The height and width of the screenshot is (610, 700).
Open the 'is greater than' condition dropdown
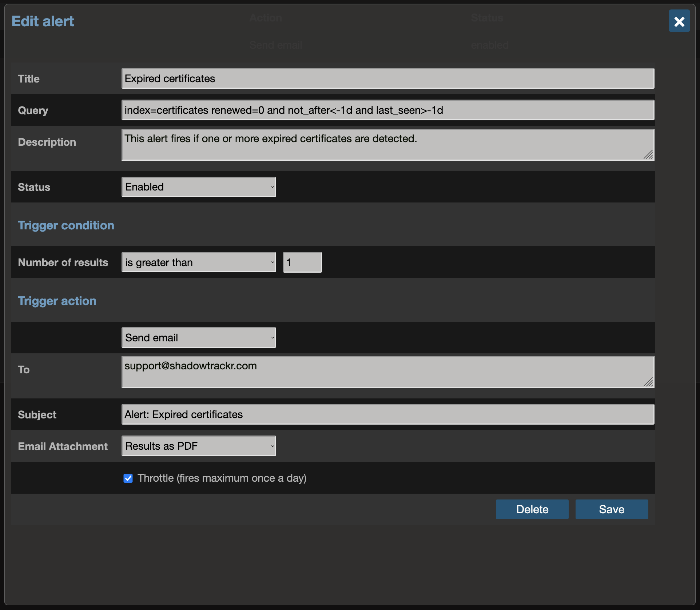point(199,262)
